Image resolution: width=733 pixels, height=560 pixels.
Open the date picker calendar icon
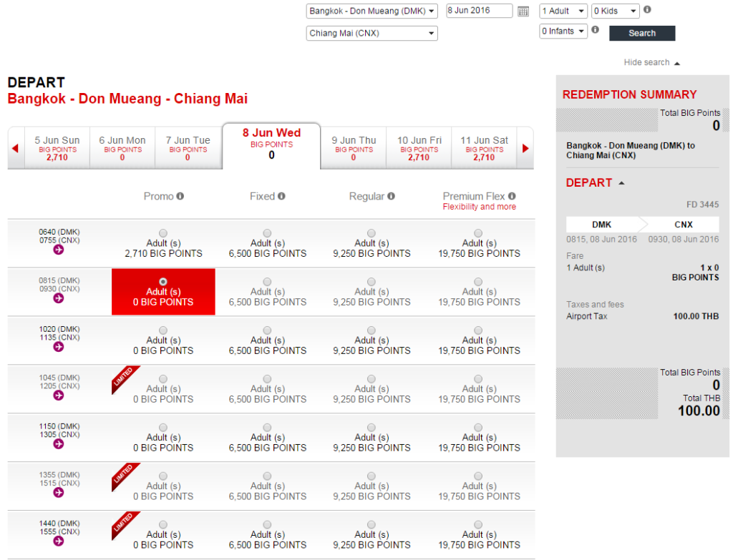point(523,11)
